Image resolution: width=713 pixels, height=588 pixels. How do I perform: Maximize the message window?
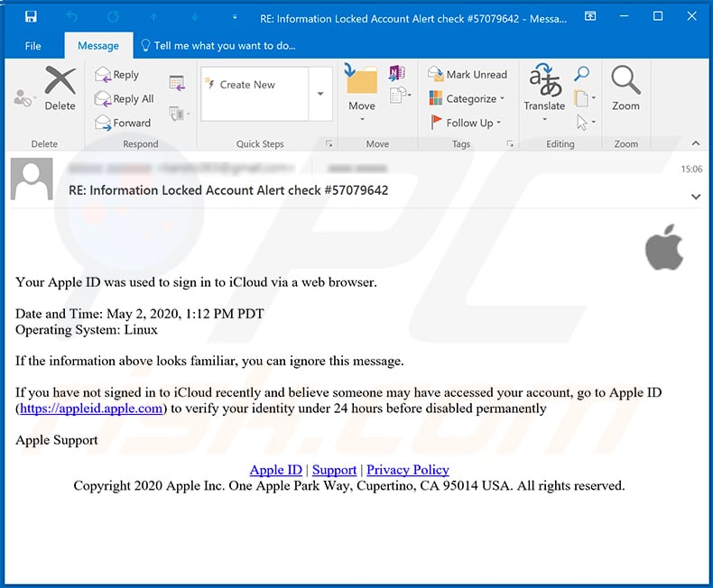pos(658,16)
